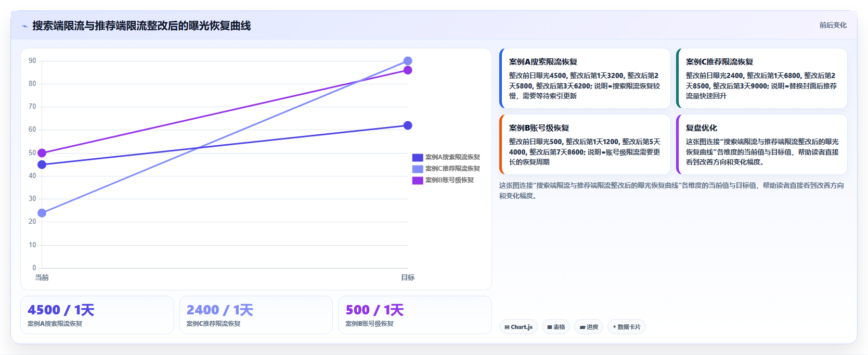868x355 pixels.
Task: Click the Chart.js tag
Action: point(519,327)
